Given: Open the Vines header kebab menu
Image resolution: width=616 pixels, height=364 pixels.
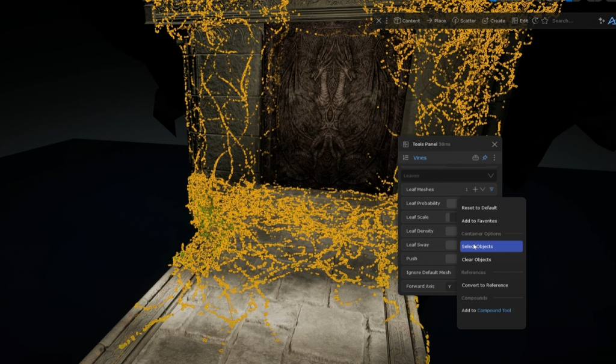Looking at the screenshot, I should pyautogui.click(x=494, y=158).
